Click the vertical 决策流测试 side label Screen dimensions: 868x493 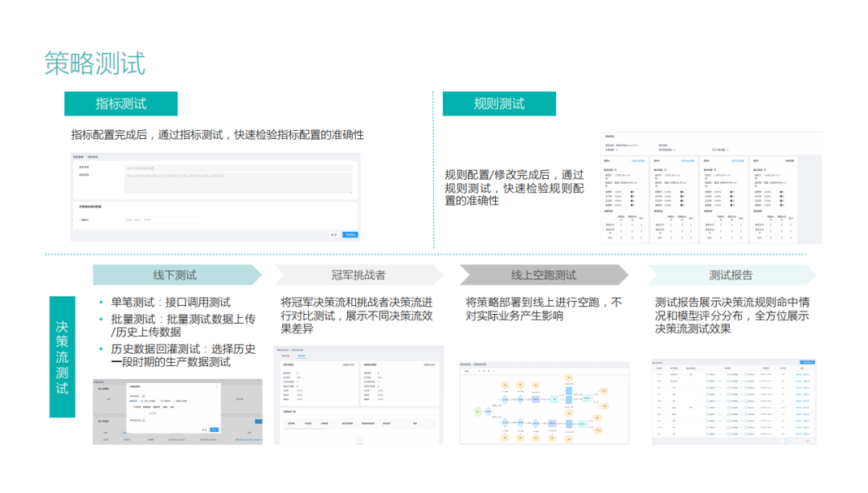pos(62,357)
